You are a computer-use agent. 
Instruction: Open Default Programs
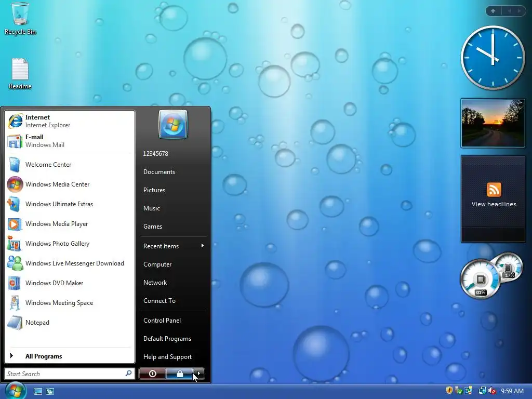pos(173,339)
